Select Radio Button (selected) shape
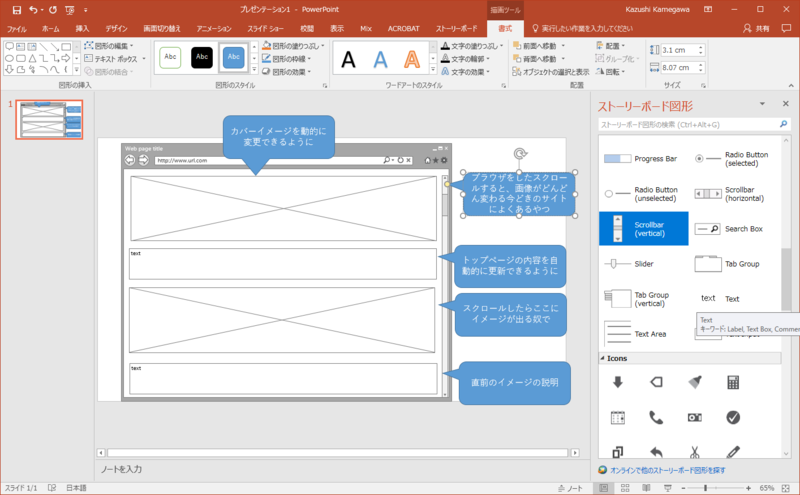Image resolution: width=800 pixels, height=495 pixels. [735, 159]
